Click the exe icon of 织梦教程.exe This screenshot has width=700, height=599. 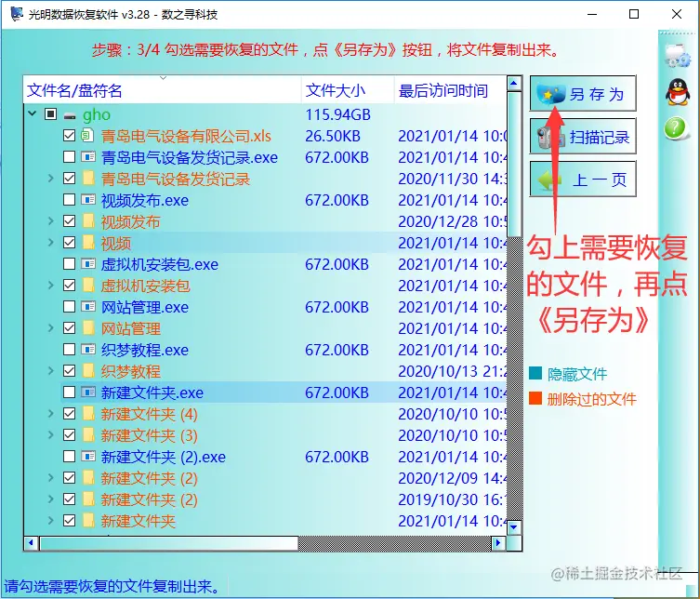tap(88, 350)
